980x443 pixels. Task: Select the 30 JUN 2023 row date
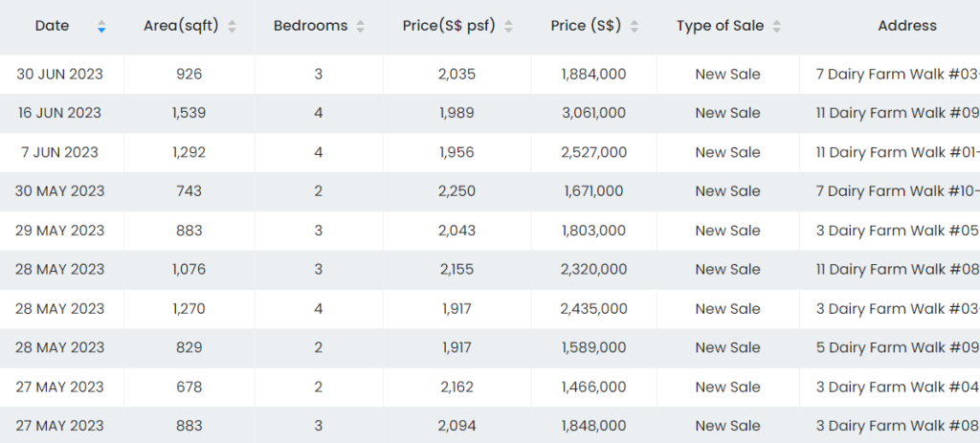tap(59, 74)
